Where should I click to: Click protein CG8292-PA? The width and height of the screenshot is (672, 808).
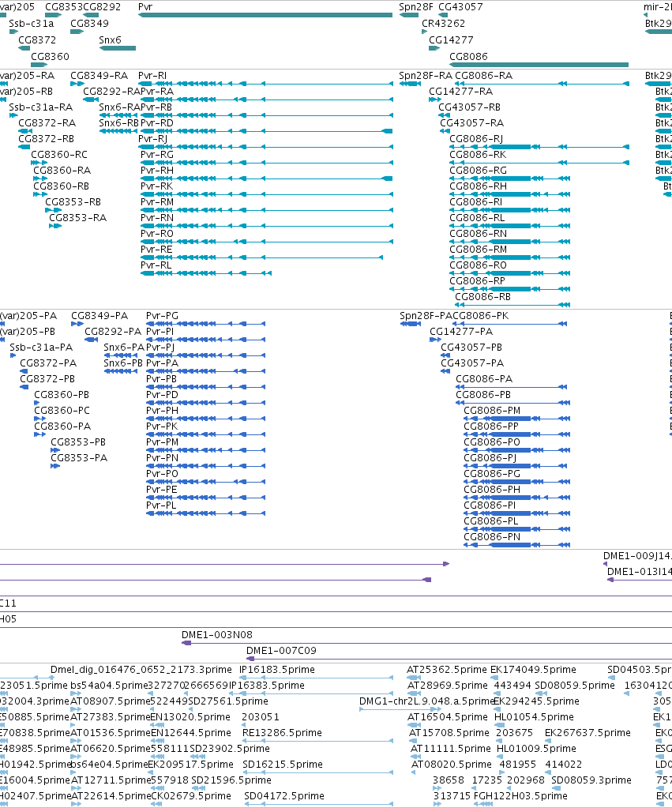click(x=113, y=332)
